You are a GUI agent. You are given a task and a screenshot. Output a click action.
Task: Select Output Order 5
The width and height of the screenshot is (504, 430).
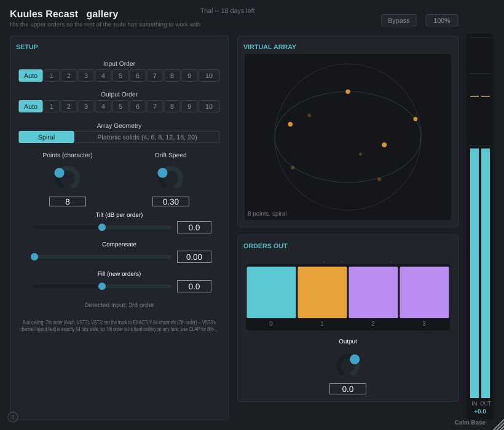click(120, 106)
